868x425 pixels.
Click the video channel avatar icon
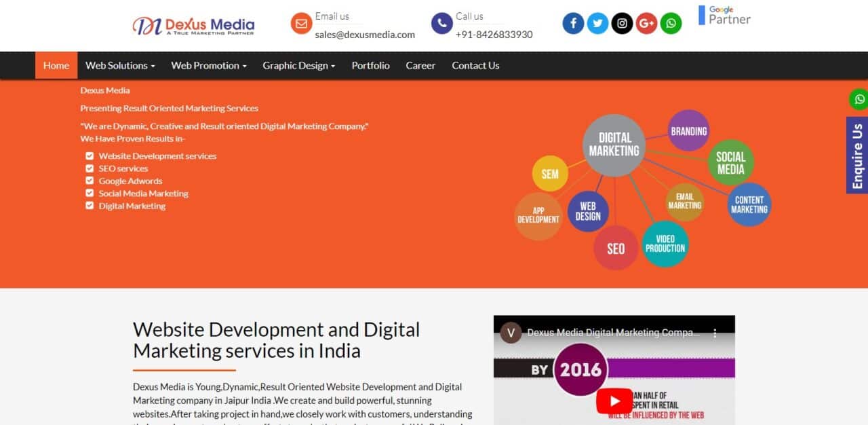(x=511, y=333)
